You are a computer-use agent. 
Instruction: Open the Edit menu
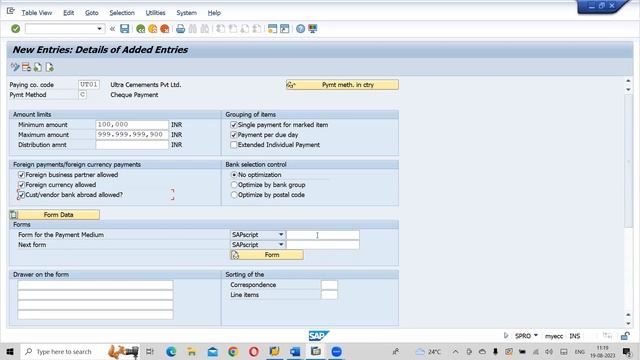click(69, 13)
